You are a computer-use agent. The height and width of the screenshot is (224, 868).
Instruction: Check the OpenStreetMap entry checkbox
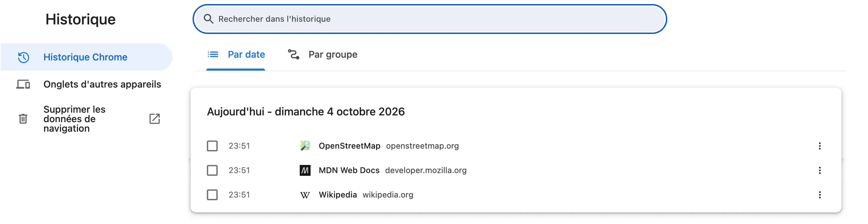[212, 146]
